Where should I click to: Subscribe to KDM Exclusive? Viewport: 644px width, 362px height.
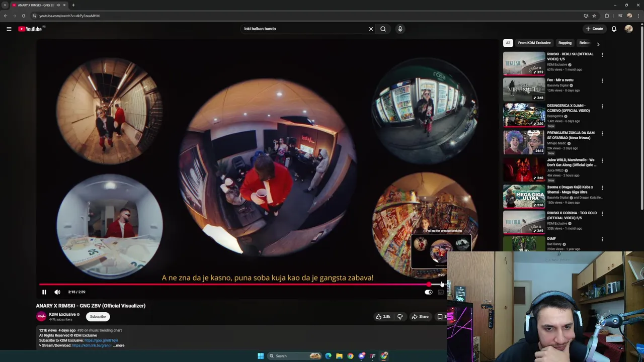[x=98, y=317]
